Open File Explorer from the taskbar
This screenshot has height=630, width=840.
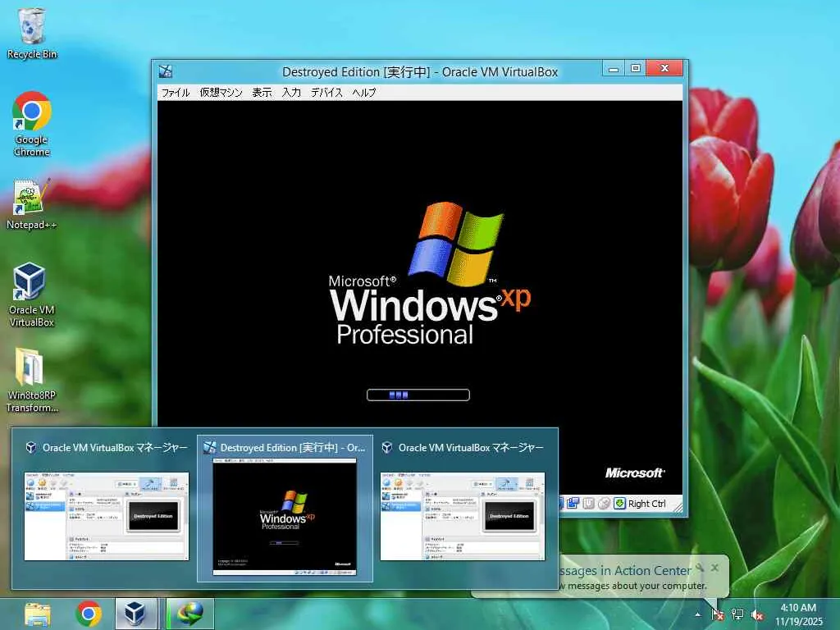(38, 614)
